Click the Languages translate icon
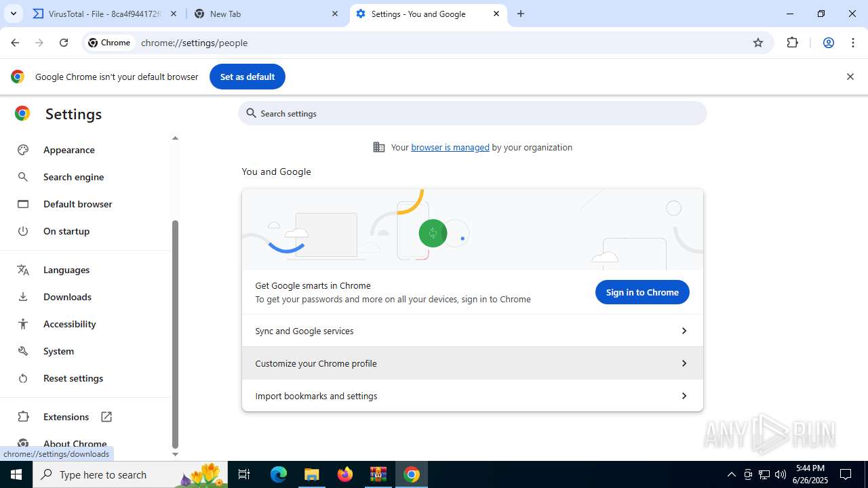Screen dimensions: 868x488 (23, 270)
